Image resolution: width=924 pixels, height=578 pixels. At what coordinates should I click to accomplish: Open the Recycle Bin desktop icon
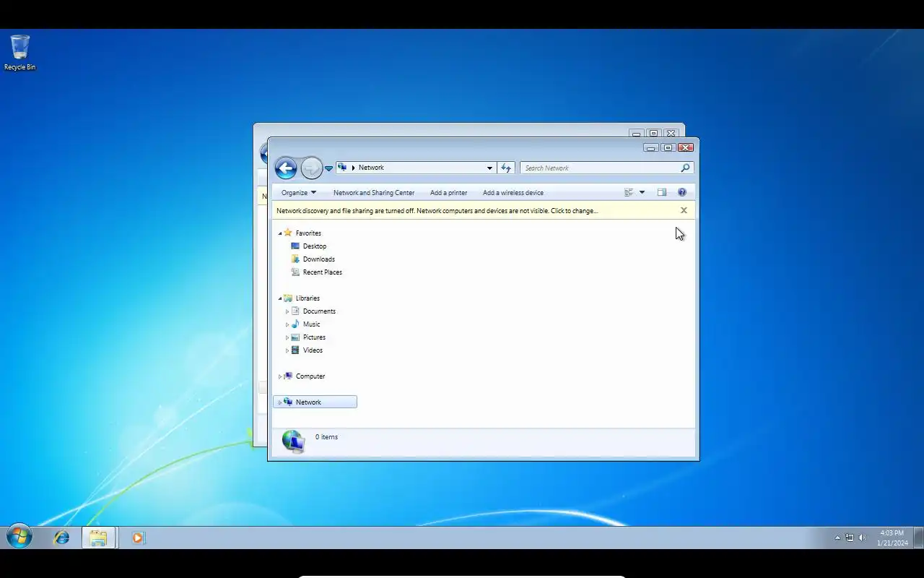coord(19,53)
